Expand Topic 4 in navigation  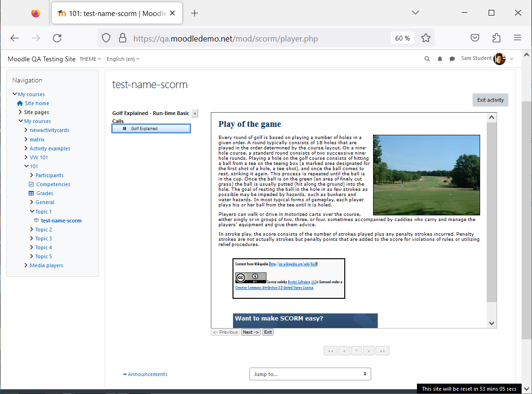[32, 247]
